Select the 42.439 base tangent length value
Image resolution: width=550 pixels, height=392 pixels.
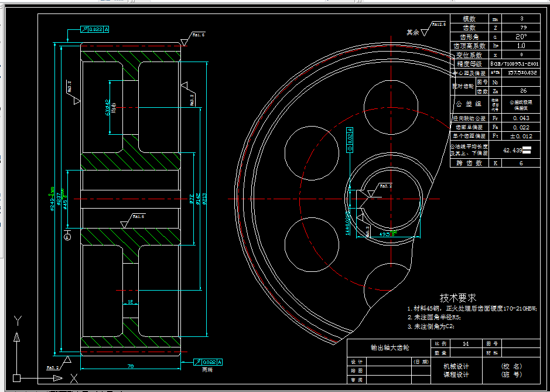(x=513, y=150)
